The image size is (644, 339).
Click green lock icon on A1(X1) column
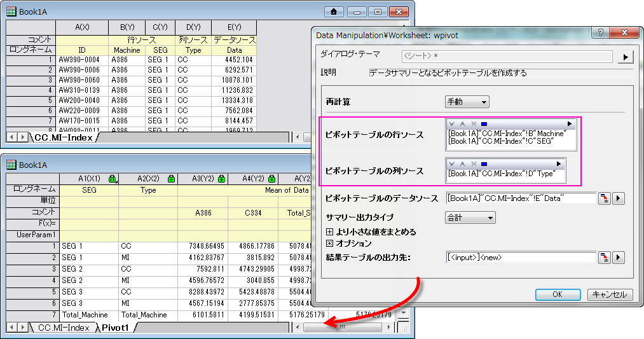coord(112,179)
